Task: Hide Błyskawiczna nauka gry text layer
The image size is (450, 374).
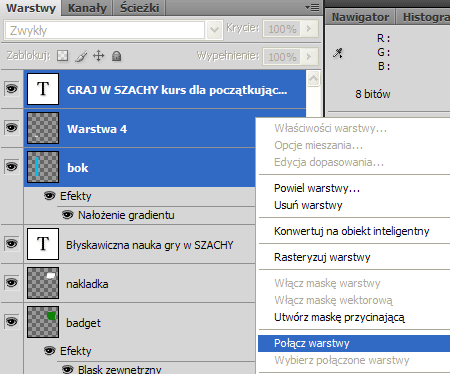Action: (x=12, y=244)
